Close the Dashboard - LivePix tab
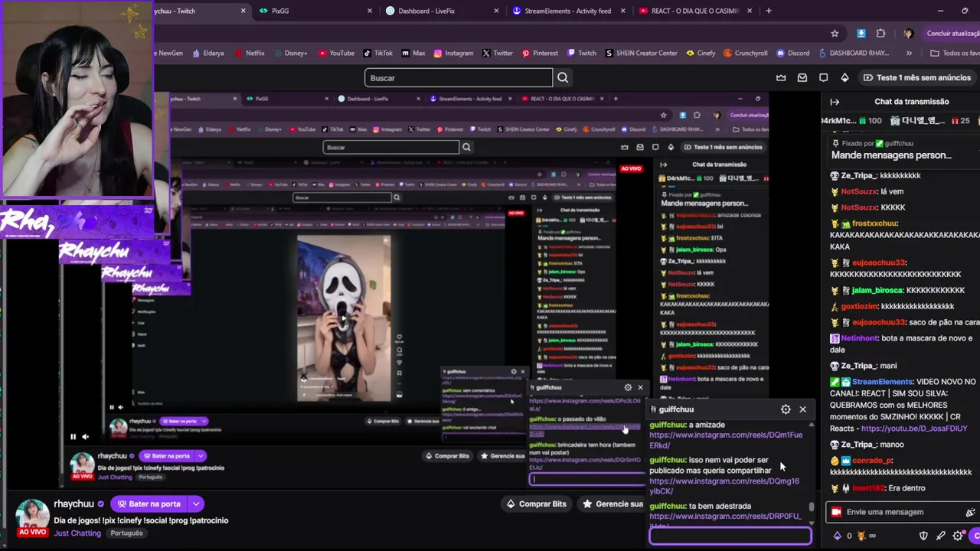The width and height of the screenshot is (980, 551). pyautogui.click(x=496, y=11)
